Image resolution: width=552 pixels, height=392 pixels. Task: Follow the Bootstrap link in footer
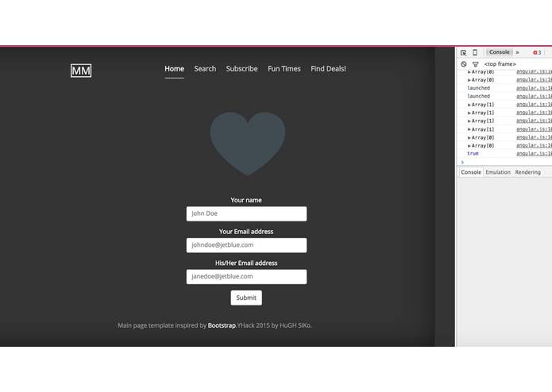coord(222,325)
